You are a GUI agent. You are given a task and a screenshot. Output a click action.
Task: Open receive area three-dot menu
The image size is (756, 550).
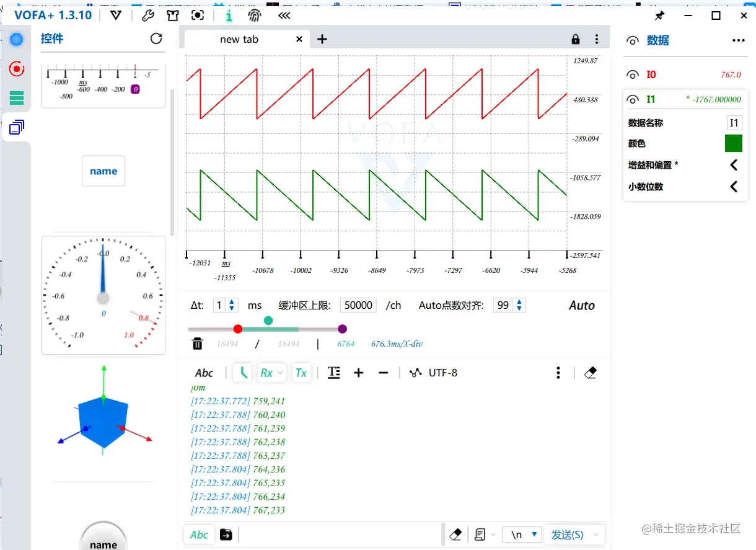pos(558,373)
